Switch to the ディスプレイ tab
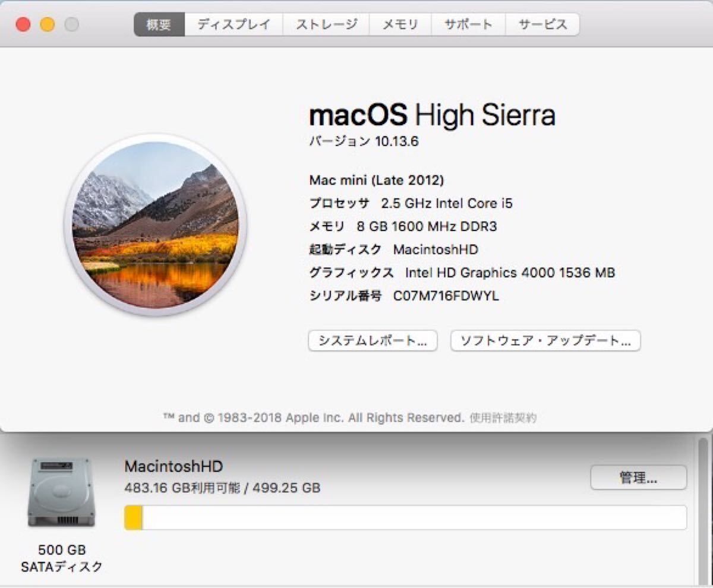 coord(233,24)
